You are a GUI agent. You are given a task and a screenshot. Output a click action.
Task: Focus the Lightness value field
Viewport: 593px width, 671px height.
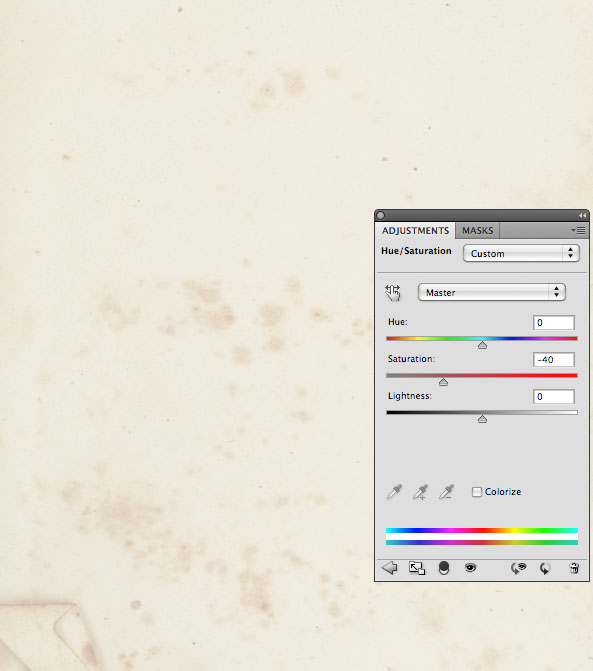tap(554, 397)
